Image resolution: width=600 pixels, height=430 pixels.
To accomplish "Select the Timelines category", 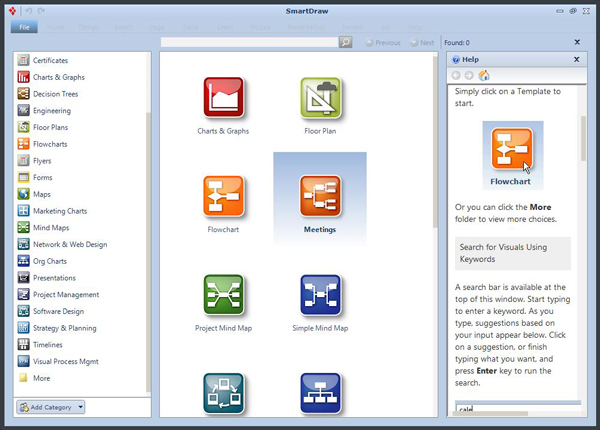I will pyautogui.click(x=40, y=344).
